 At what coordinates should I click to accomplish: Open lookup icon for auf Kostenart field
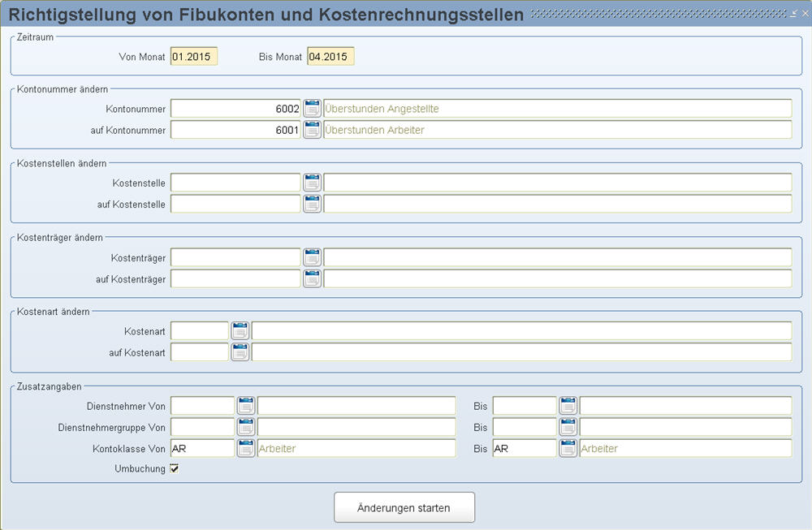pos(240,352)
